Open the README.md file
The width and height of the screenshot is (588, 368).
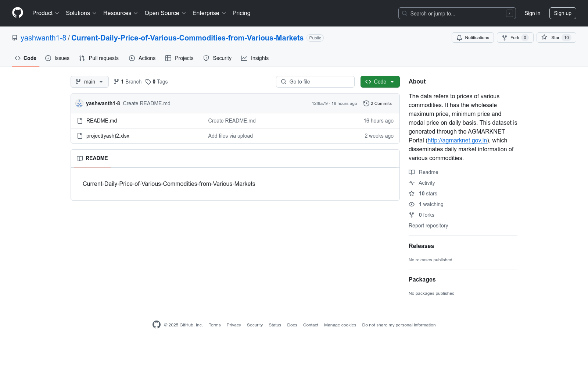click(101, 121)
